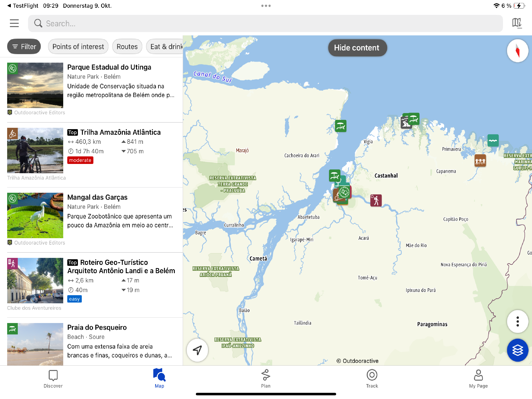
Task: Tap the multitasking three dots at top
Action: pos(266,6)
